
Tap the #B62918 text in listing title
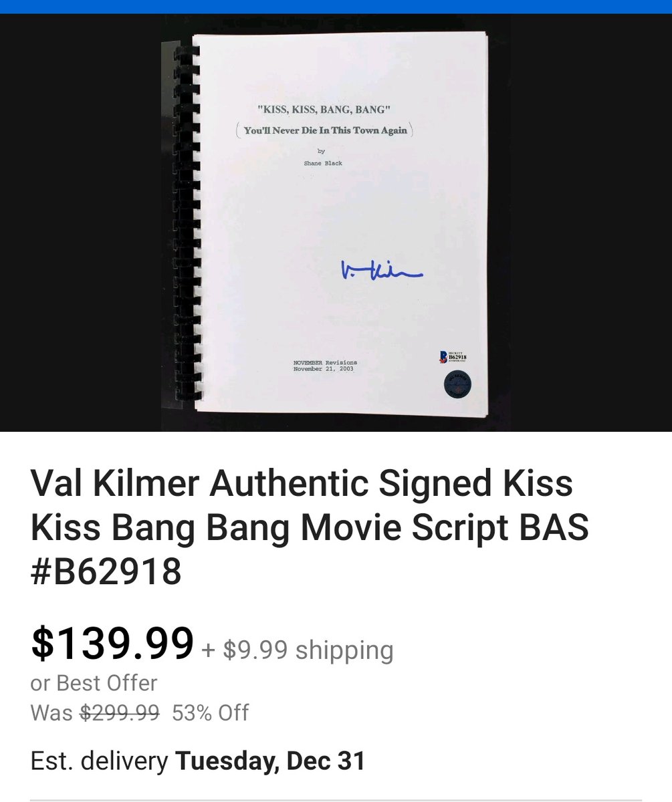pyautogui.click(x=106, y=572)
